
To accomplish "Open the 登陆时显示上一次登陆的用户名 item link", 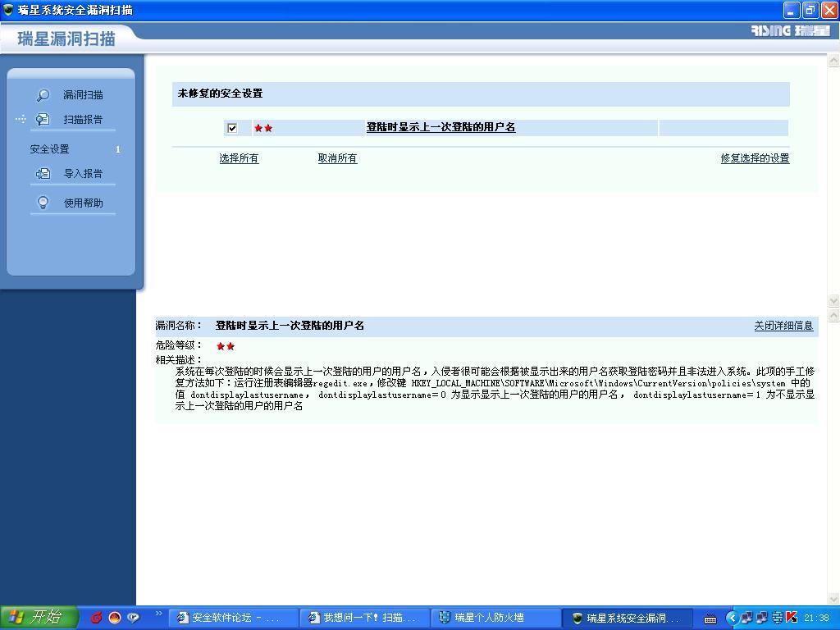I will (441, 127).
